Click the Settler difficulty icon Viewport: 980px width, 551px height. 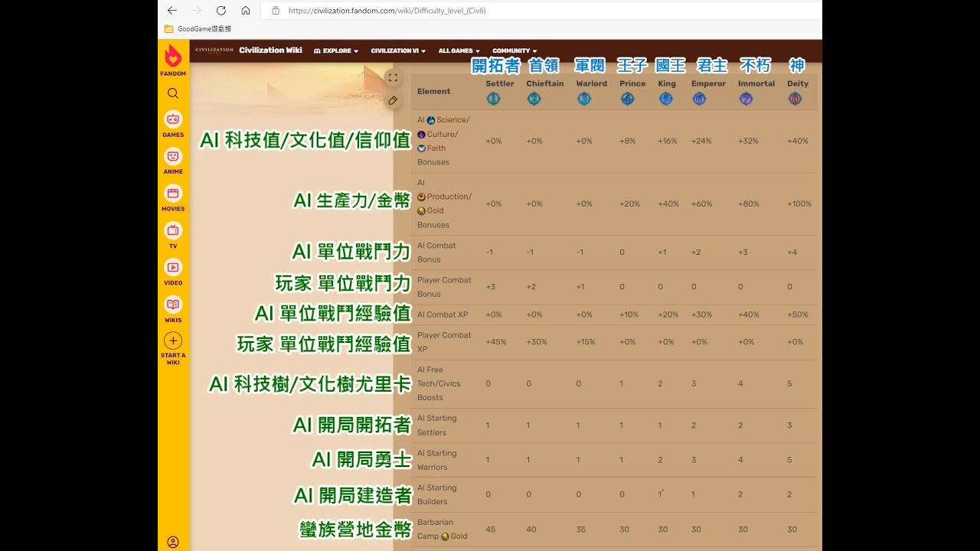pos(493,99)
